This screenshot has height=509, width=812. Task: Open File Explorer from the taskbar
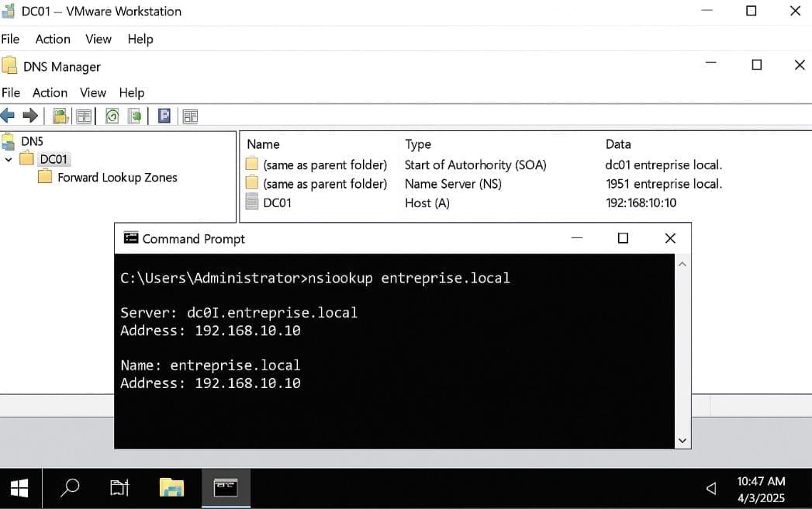[171, 487]
